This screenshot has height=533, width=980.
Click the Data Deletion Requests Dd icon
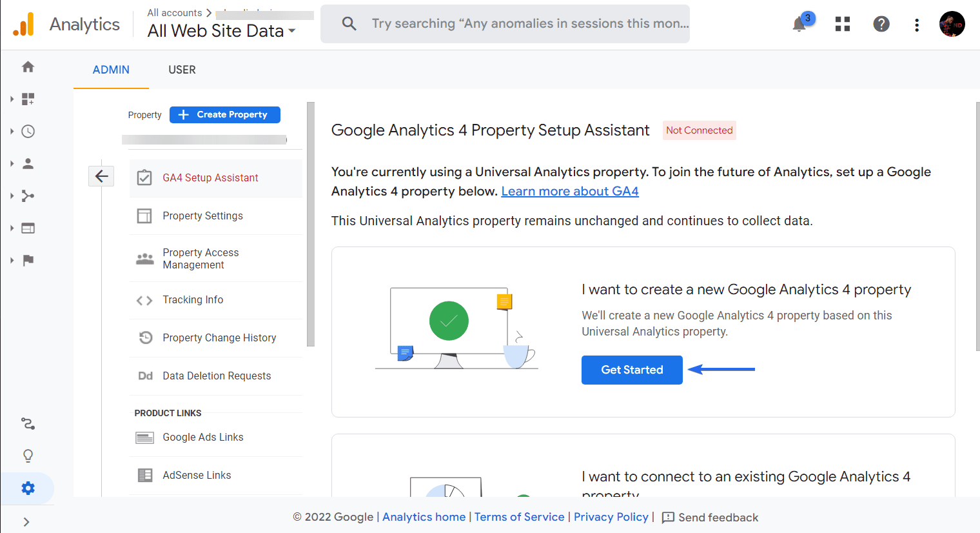145,376
